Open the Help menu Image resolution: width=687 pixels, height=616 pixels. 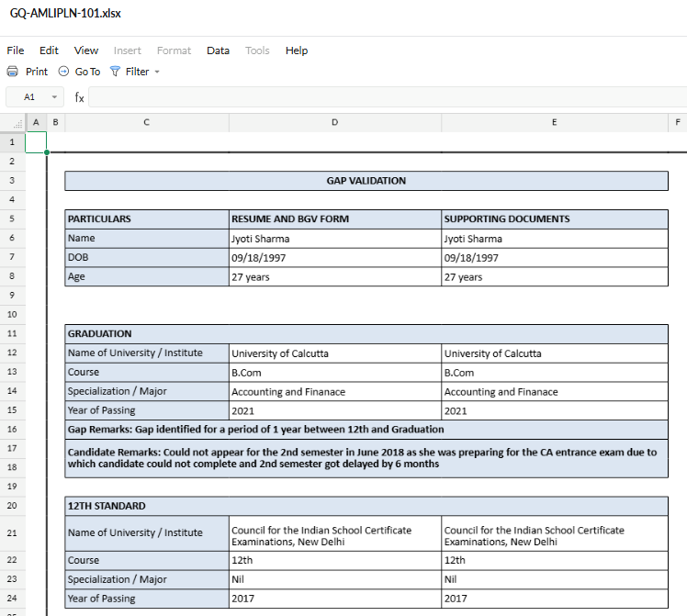(297, 50)
